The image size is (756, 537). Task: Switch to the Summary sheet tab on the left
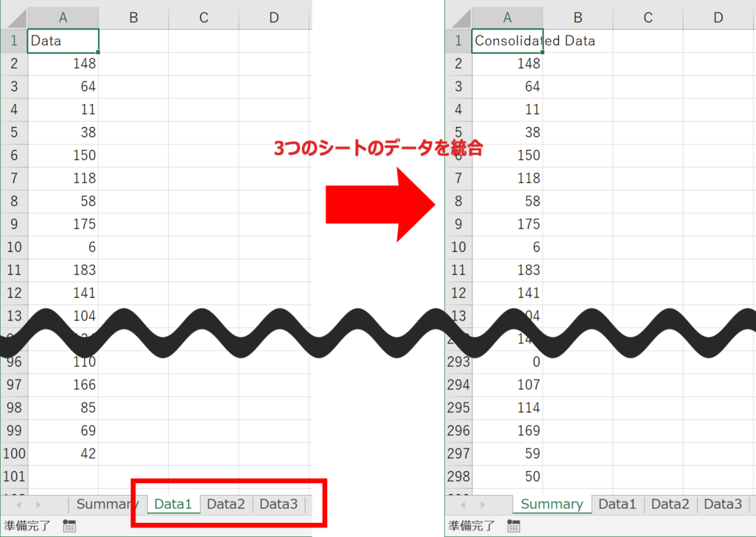(106, 504)
